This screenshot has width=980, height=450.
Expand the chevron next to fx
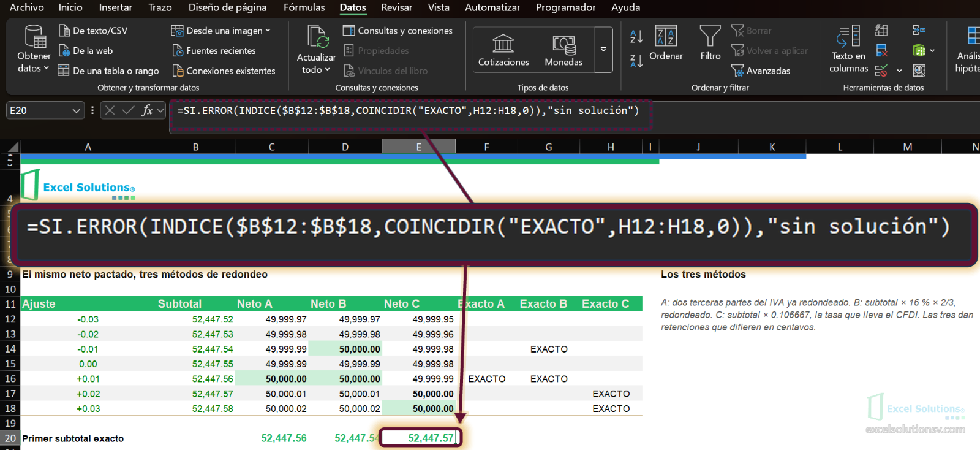(160, 110)
